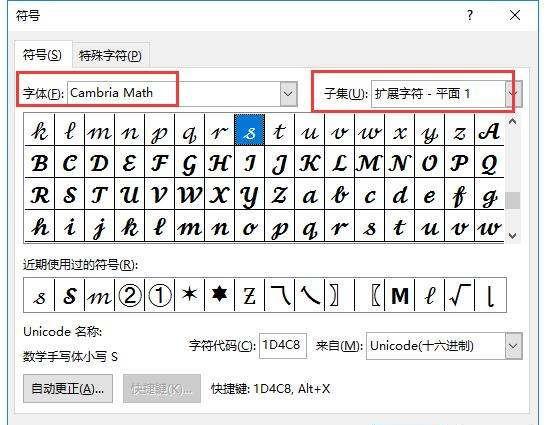
Task: Select the script capital A in grid
Action: coord(489,130)
